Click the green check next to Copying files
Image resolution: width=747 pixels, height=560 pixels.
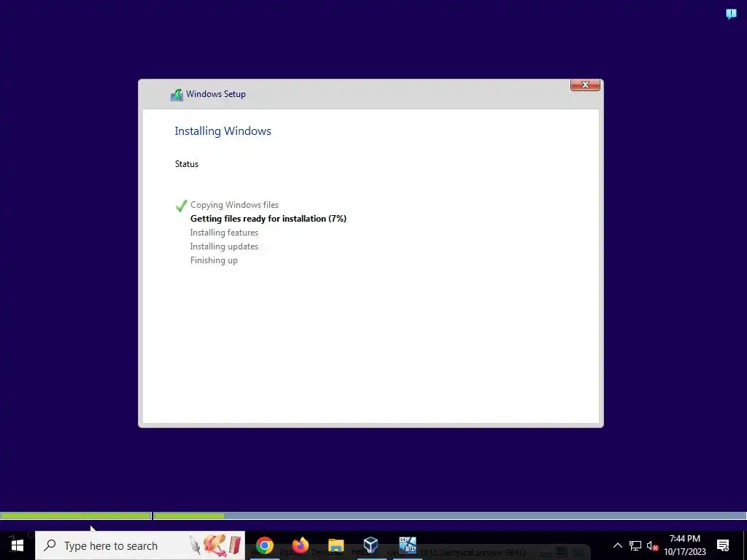[181, 205]
